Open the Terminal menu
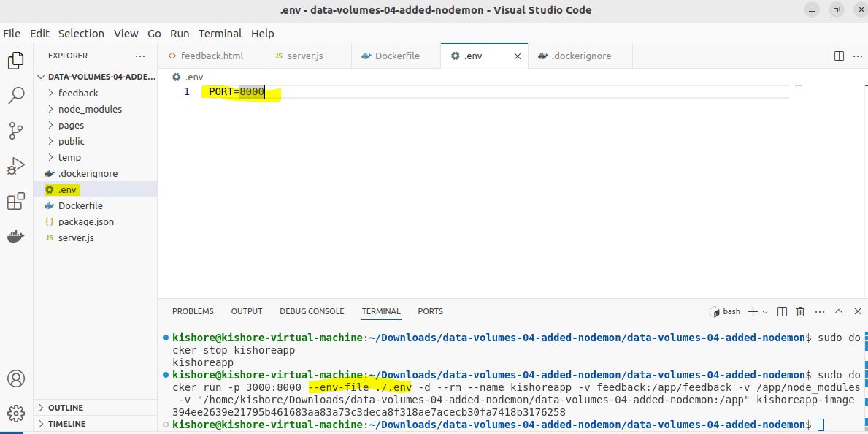The width and height of the screenshot is (868, 434). point(220,34)
